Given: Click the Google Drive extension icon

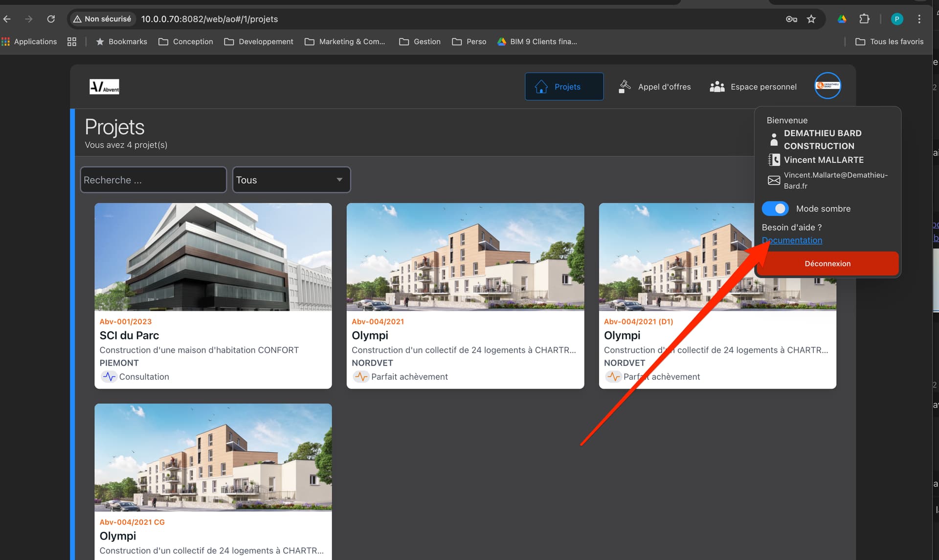Looking at the screenshot, I should click(842, 19).
